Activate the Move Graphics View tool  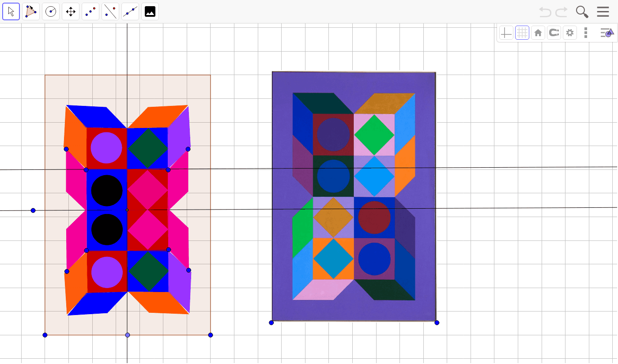tap(71, 11)
